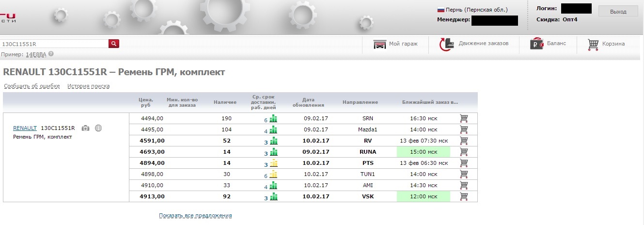Open the История поиска link
644x225 pixels.
pos(89,86)
